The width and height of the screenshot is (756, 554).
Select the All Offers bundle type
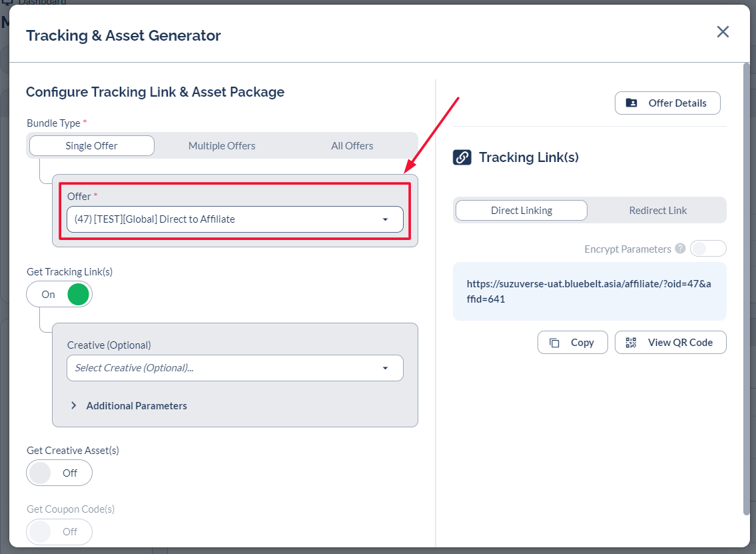pos(352,146)
